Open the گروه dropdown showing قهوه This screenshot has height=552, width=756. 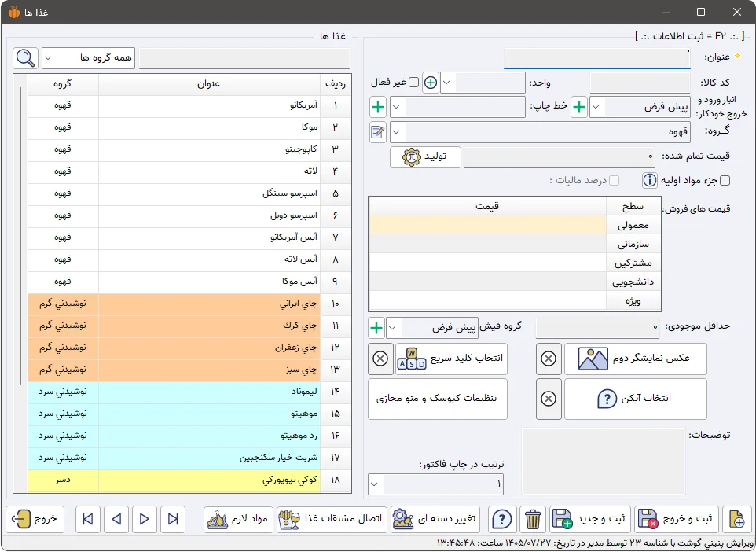tap(396, 132)
